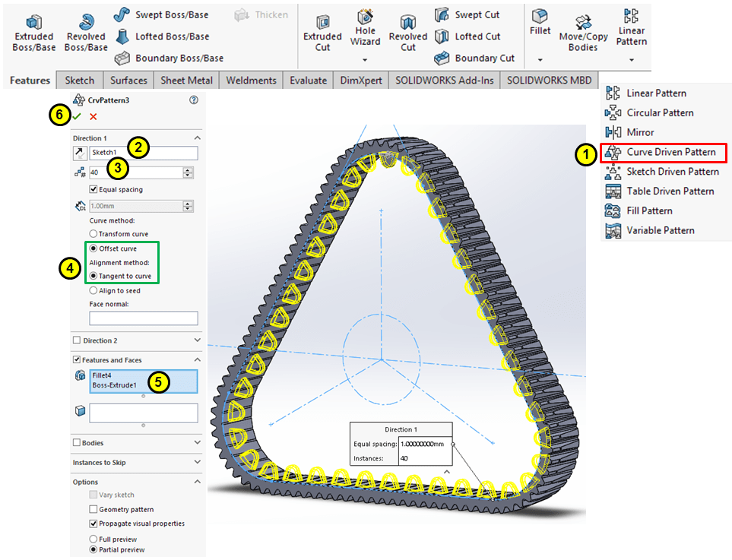Expand the Instances to Skip section
This screenshot has width=732, height=560.
[198, 462]
